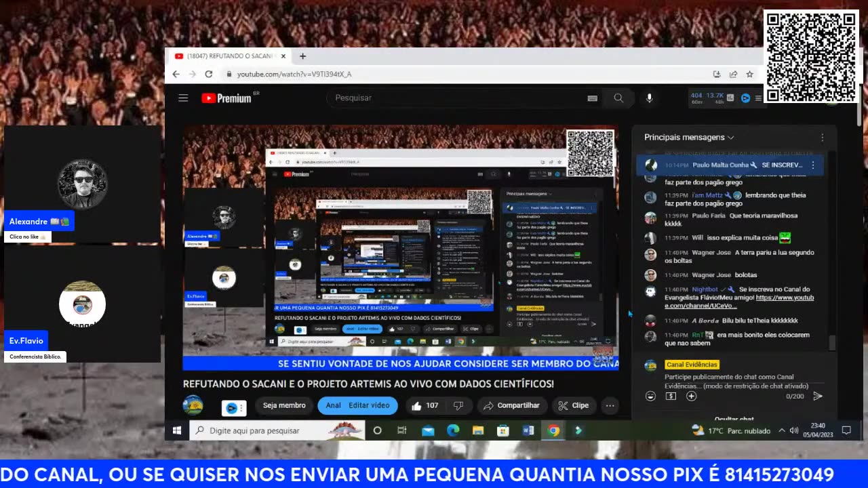Click the Cortana circle on taskbar
The width and height of the screenshot is (868, 488).
click(x=378, y=430)
